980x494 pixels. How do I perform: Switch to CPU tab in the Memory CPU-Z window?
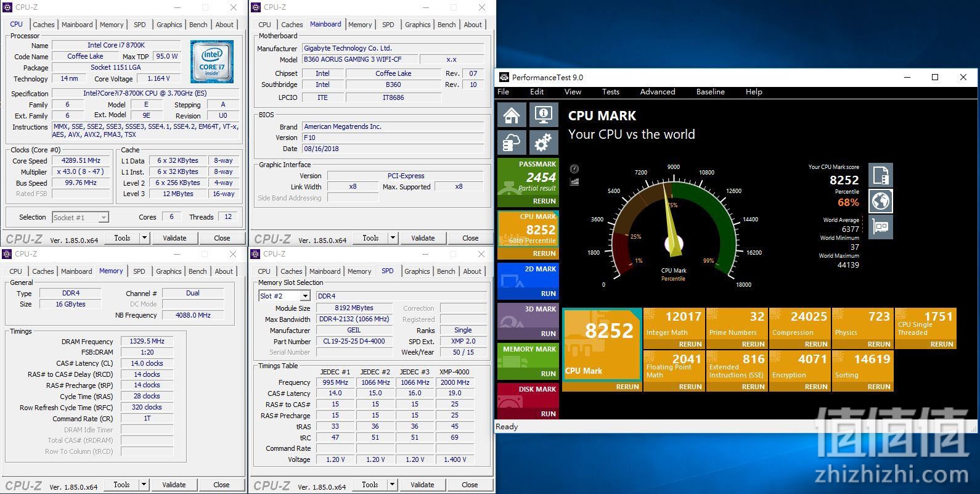(16, 271)
